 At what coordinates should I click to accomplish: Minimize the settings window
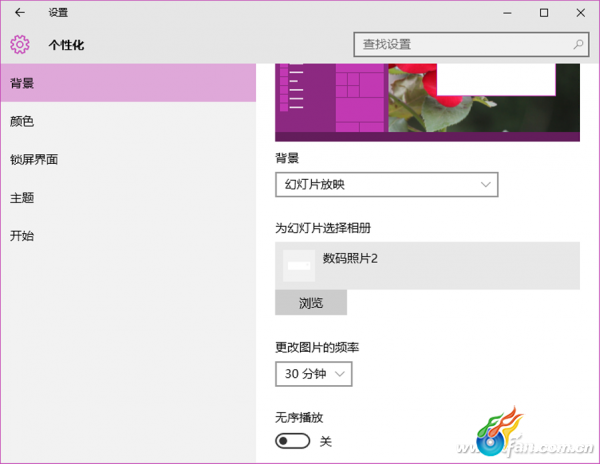507,13
